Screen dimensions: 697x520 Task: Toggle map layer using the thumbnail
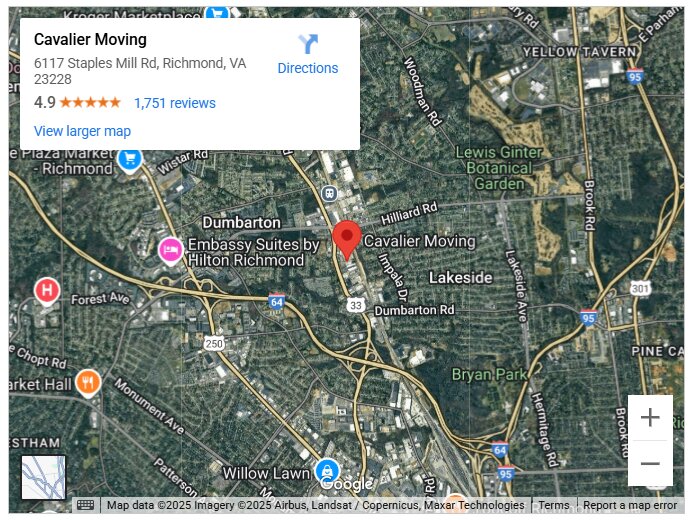(x=44, y=477)
